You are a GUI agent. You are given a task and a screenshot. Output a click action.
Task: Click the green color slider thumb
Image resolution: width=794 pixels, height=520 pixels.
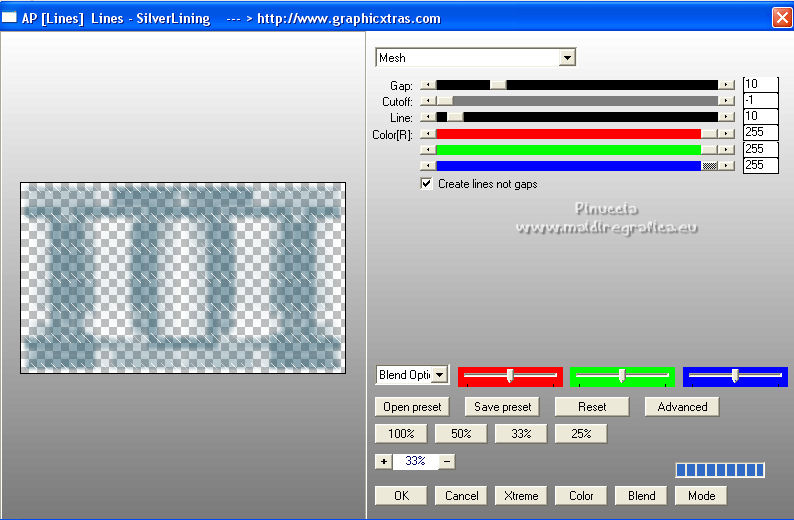tap(709, 150)
